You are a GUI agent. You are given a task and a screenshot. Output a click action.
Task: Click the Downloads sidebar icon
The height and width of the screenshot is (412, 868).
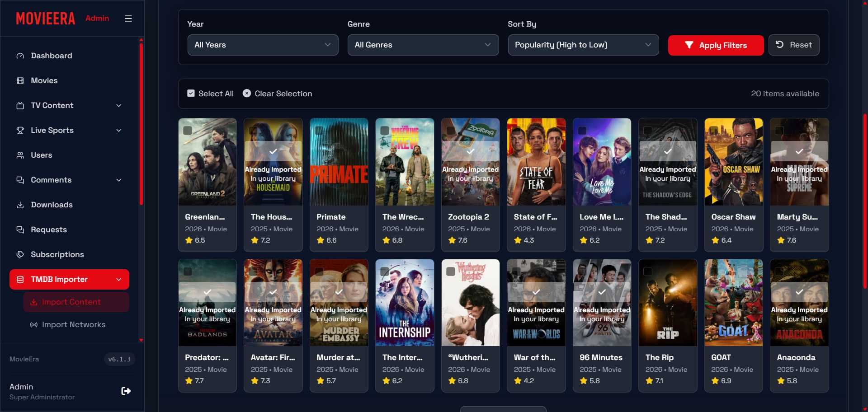point(20,205)
